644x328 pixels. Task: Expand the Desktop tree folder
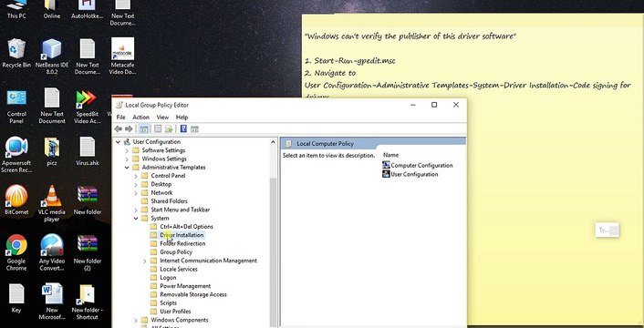136,184
